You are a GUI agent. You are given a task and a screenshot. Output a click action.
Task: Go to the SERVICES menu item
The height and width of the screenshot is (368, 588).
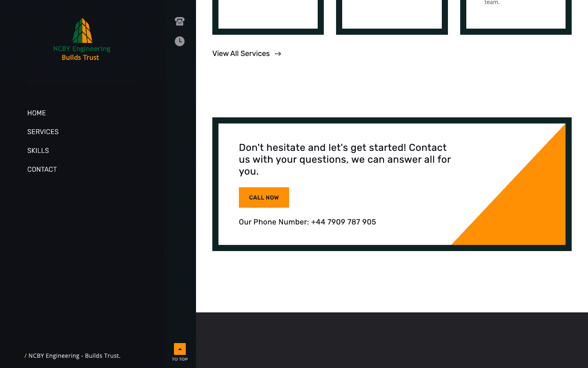43,132
